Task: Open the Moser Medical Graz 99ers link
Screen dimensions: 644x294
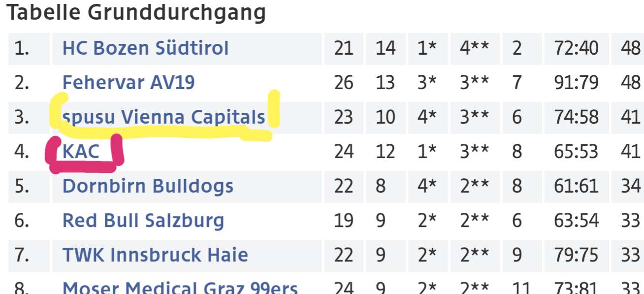Action: [x=180, y=288]
